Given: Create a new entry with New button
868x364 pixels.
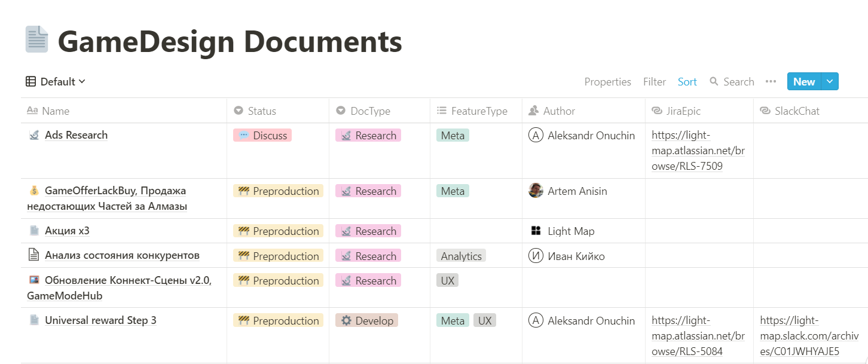Looking at the screenshot, I should [x=803, y=82].
